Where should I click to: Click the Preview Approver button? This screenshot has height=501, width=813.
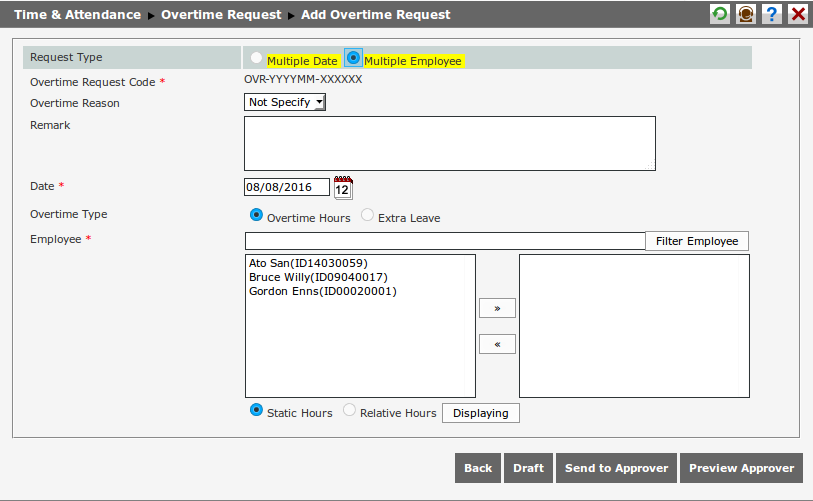tap(741, 468)
